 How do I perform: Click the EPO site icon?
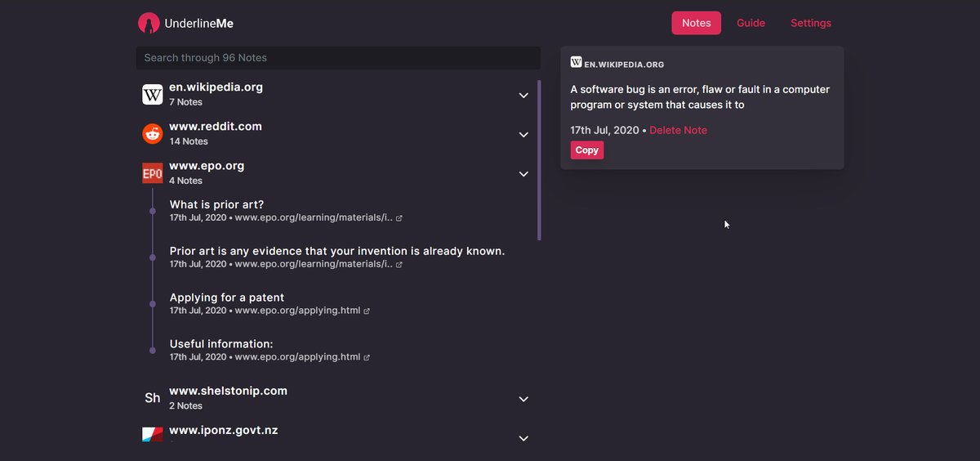153,173
